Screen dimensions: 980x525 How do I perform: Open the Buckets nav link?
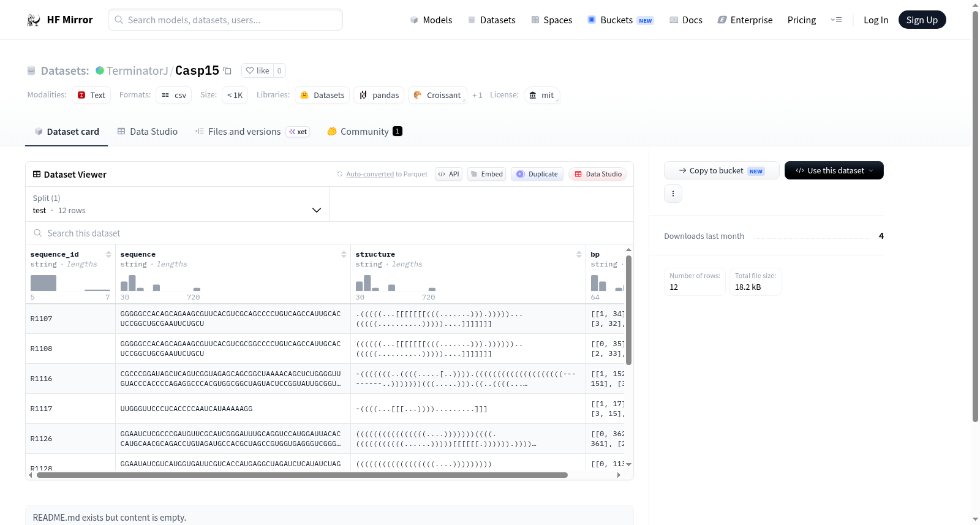tap(620, 20)
